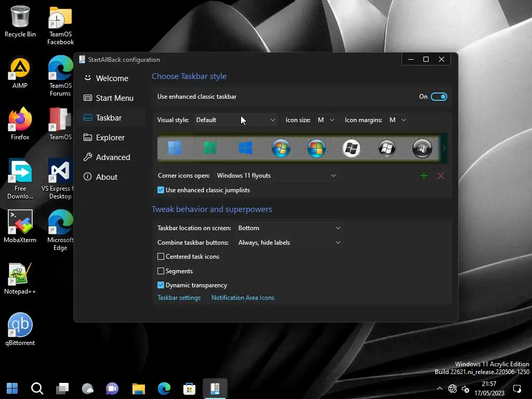Click the Windows Start button on taskbar
This screenshot has height=399, width=532.
point(12,389)
